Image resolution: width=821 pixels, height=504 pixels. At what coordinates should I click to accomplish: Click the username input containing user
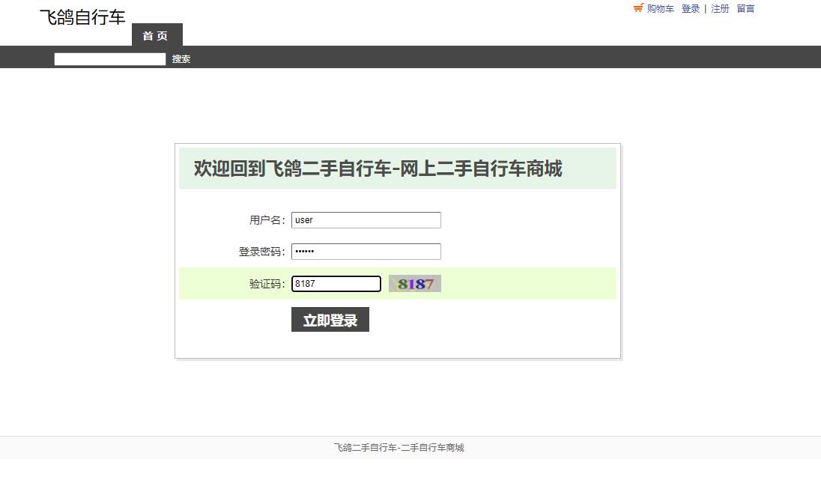tap(366, 219)
